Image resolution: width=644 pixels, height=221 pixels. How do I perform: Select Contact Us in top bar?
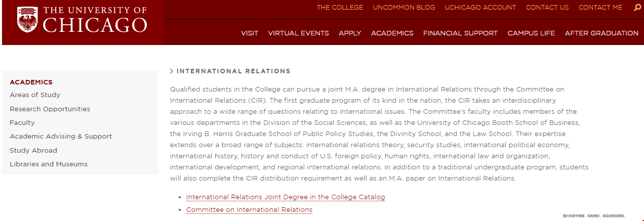click(547, 8)
